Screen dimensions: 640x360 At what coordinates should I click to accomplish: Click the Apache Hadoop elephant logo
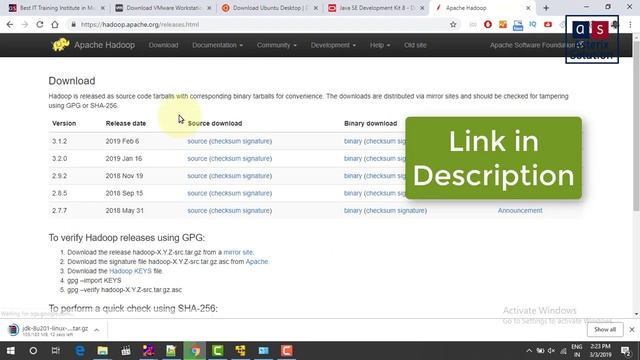tap(61, 44)
